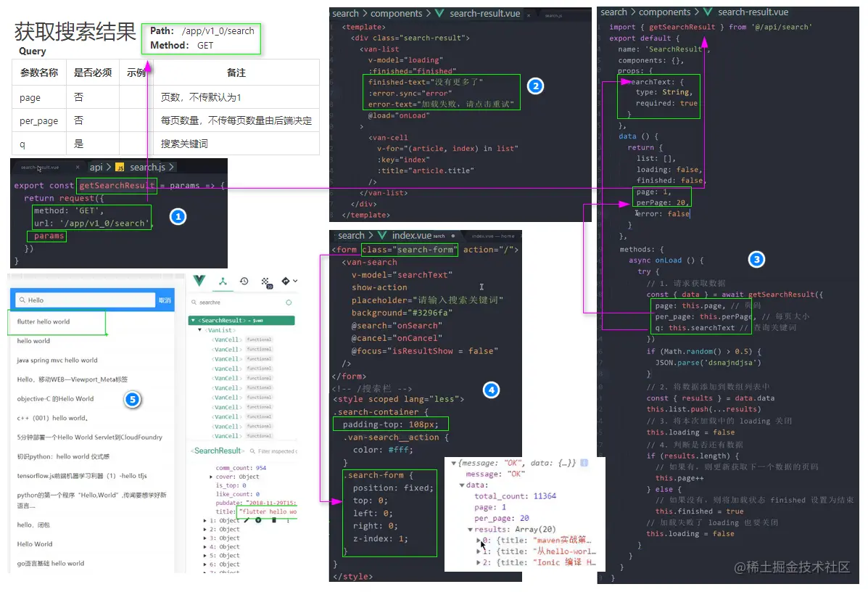Open the Vuex icon with badge
868x592 pixels.
[x=266, y=282]
